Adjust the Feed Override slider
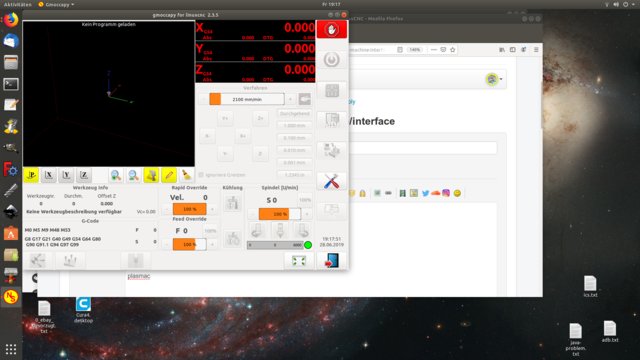 point(189,244)
